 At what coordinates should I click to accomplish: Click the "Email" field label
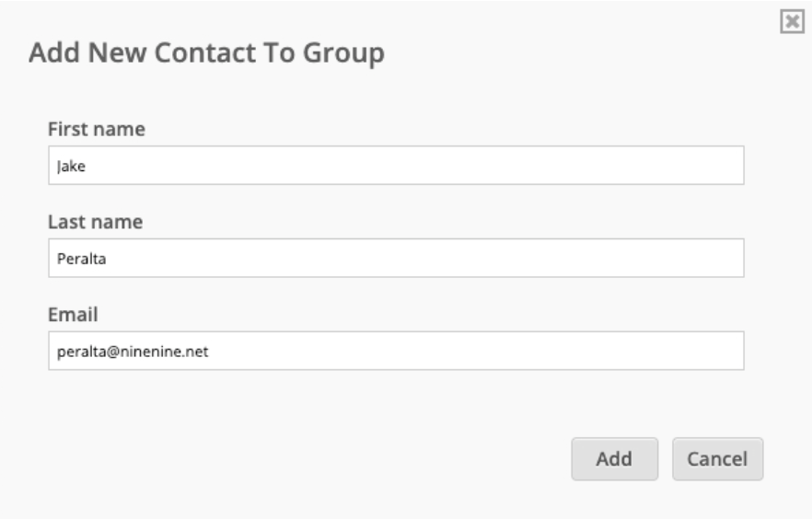pos(73,314)
